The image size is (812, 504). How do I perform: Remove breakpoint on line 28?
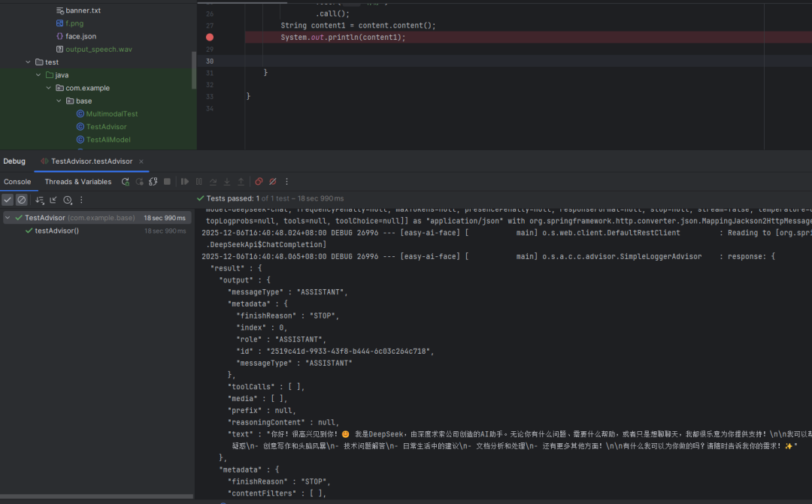coord(210,37)
